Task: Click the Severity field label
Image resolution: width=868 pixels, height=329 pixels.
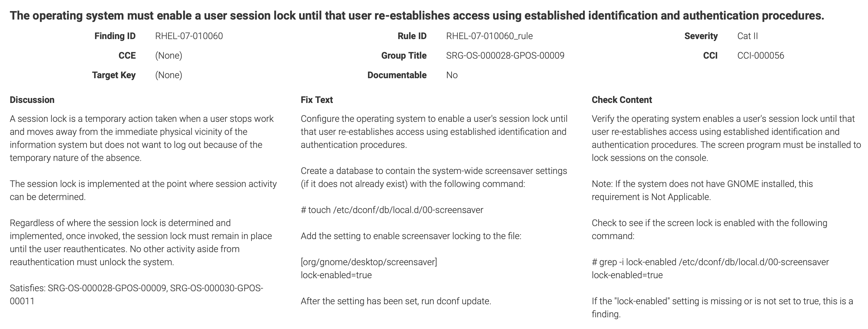Action: (x=701, y=36)
